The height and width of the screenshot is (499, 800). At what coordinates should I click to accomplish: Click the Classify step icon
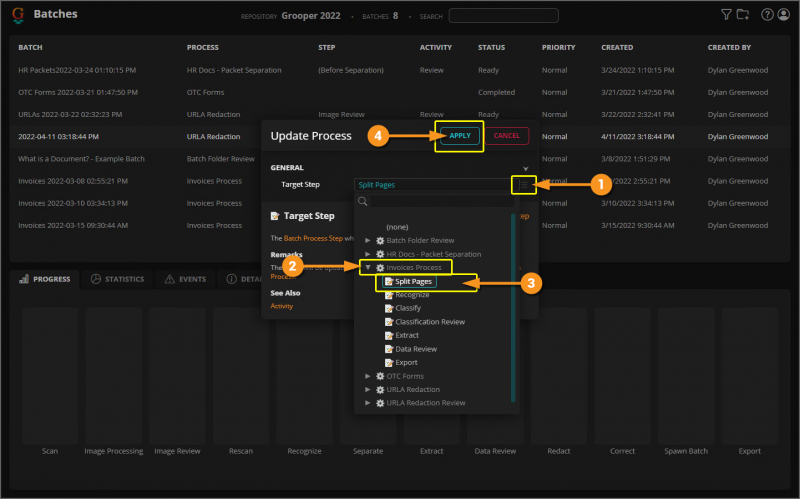[389, 308]
